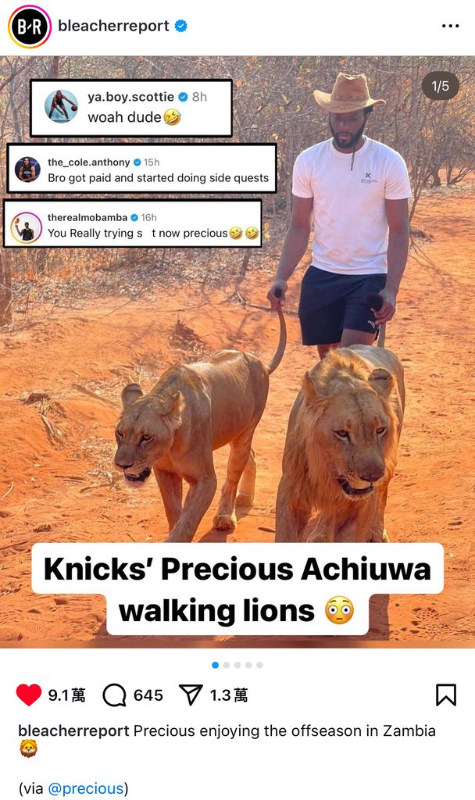Click bleacherreport name in the caption
The image size is (475, 800).
[73, 731]
